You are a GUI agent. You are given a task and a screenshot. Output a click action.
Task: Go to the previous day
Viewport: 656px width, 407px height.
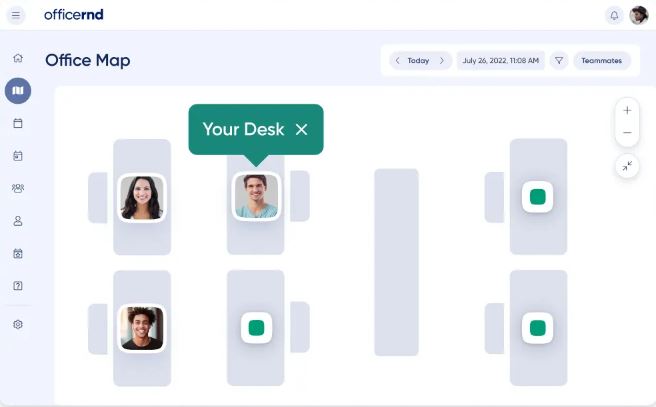397,61
